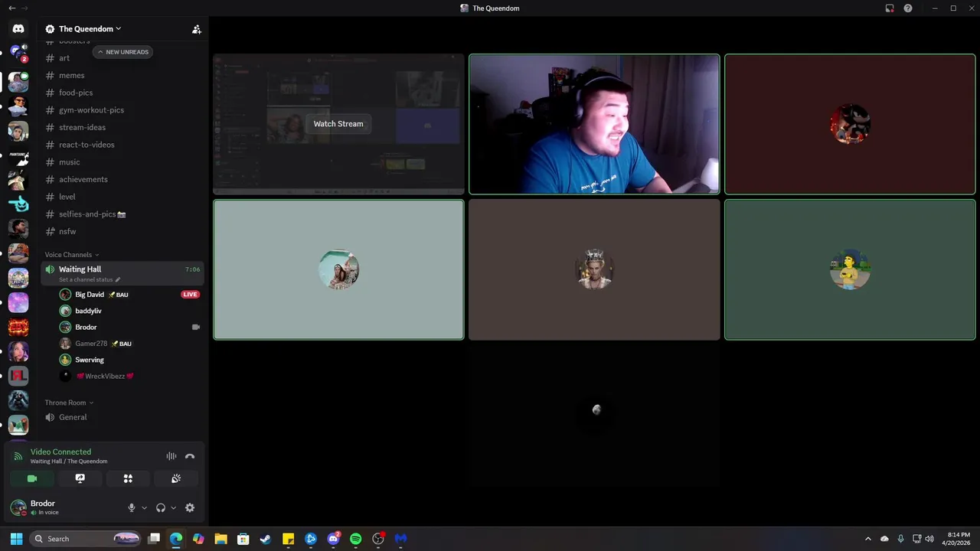Disconnect from voice with the hang-up icon
980x551 pixels.
190,456
